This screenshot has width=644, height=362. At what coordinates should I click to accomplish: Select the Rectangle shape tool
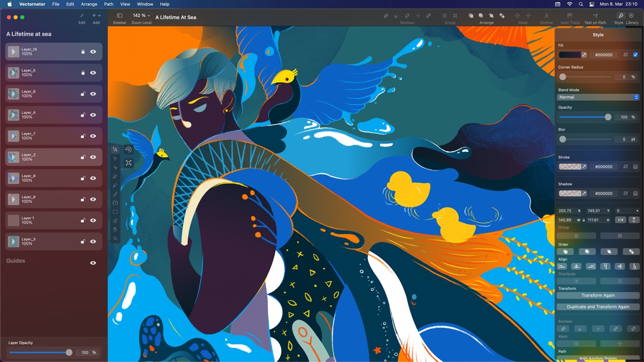(x=115, y=212)
